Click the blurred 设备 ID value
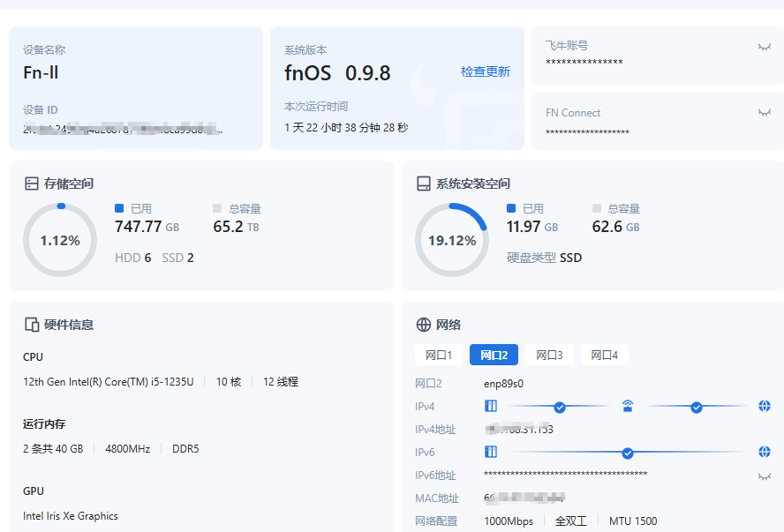 point(123,129)
